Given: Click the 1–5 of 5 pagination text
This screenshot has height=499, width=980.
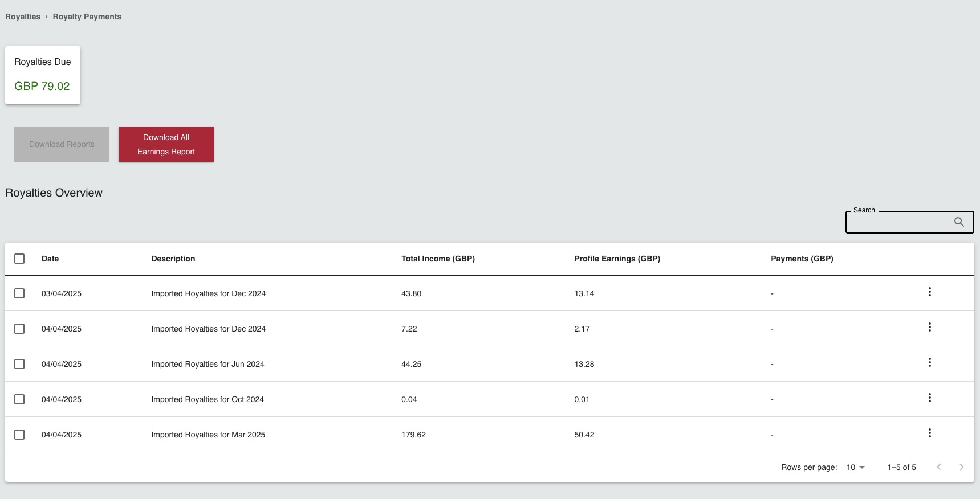Looking at the screenshot, I should click(901, 467).
